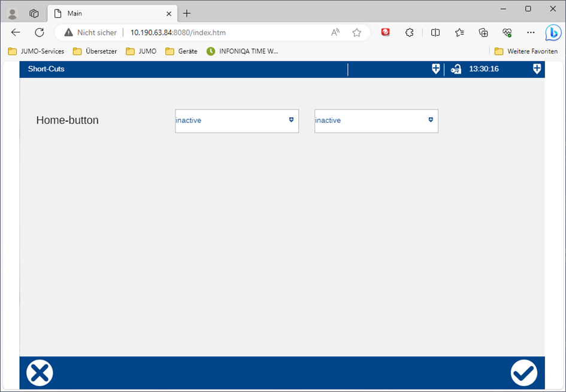Open the Bing Copilot sidebar icon
The width and height of the screenshot is (566, 392).
click(552, 33)
